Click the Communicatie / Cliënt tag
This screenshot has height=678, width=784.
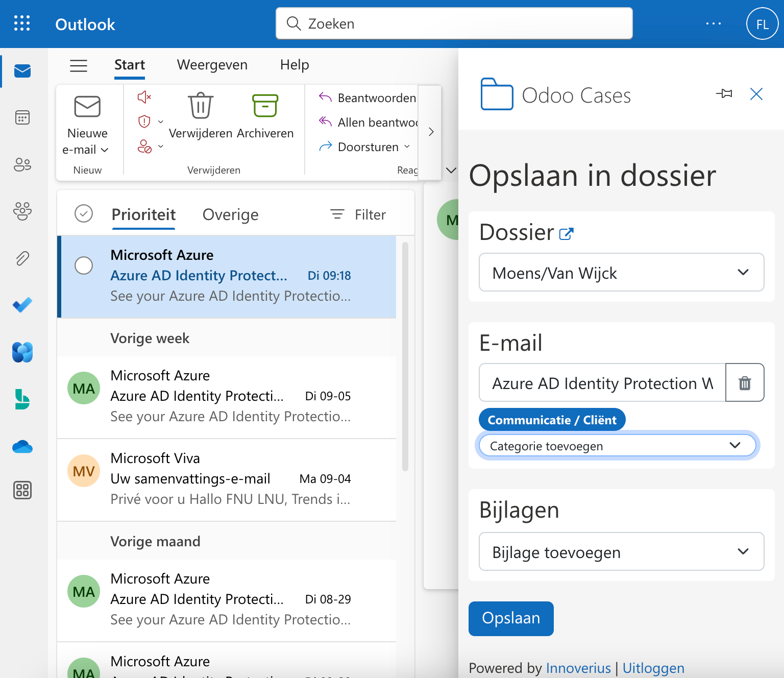pyautogui.click(x=552, y=420)
